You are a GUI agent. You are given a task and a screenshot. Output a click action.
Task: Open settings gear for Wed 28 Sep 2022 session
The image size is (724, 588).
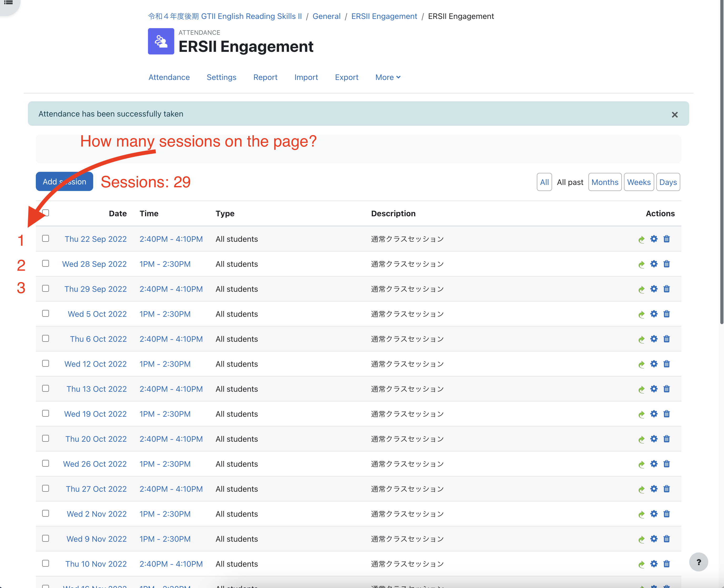pos(654,264)
